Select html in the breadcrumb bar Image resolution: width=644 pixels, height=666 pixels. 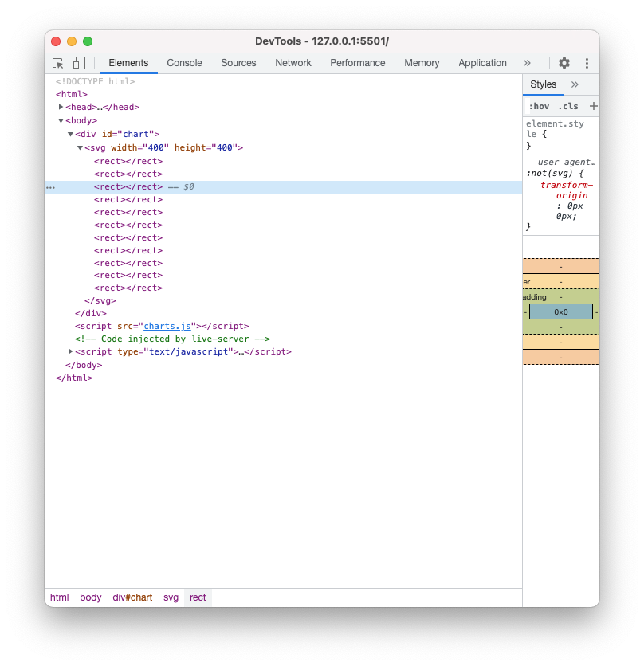pyautogui.click(x=60, y=597)
